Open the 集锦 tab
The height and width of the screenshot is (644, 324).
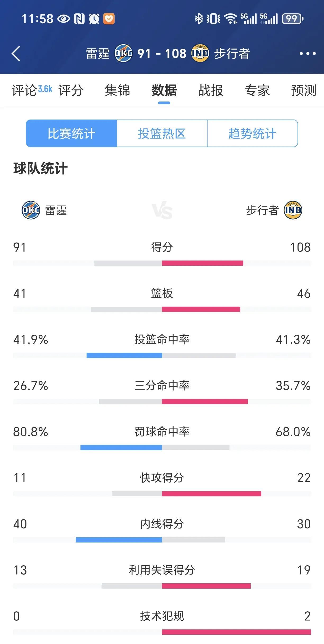pos(118,90)
